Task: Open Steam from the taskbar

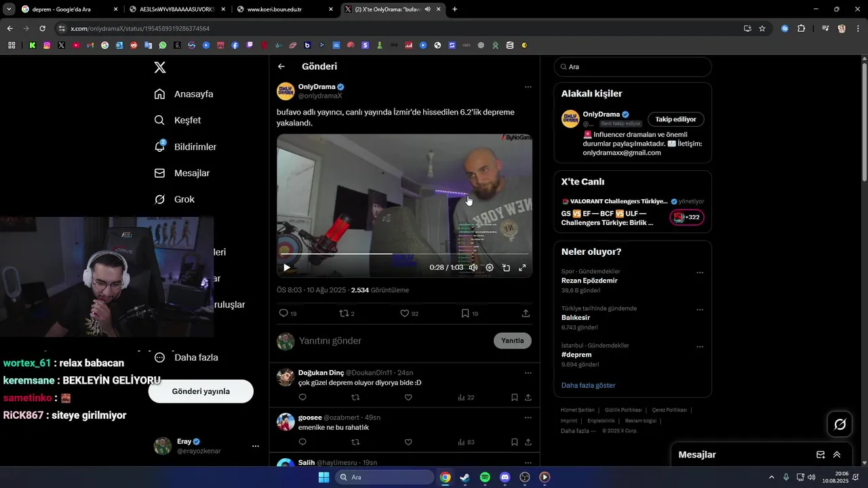Action: pyautogui.click(x=465, y=477)
